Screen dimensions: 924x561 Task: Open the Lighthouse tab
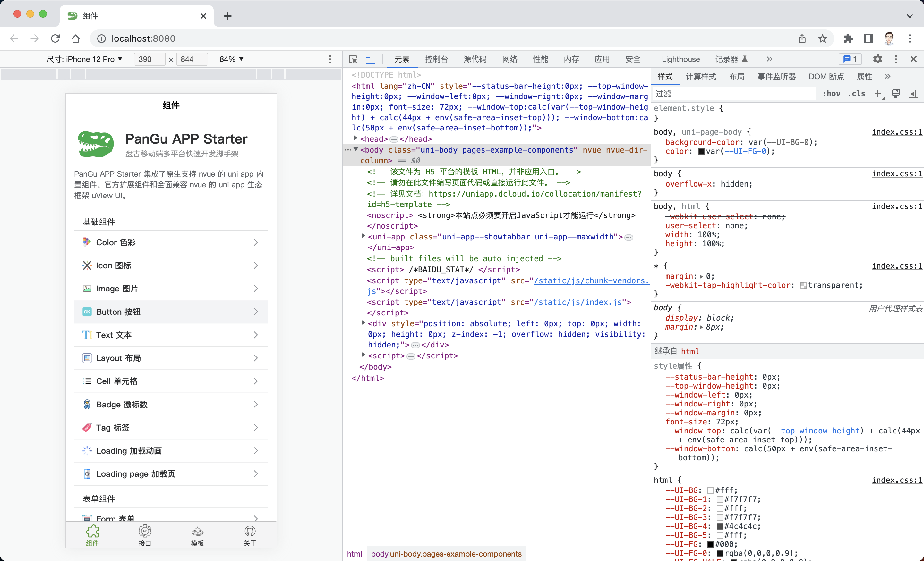click(680, 59)
